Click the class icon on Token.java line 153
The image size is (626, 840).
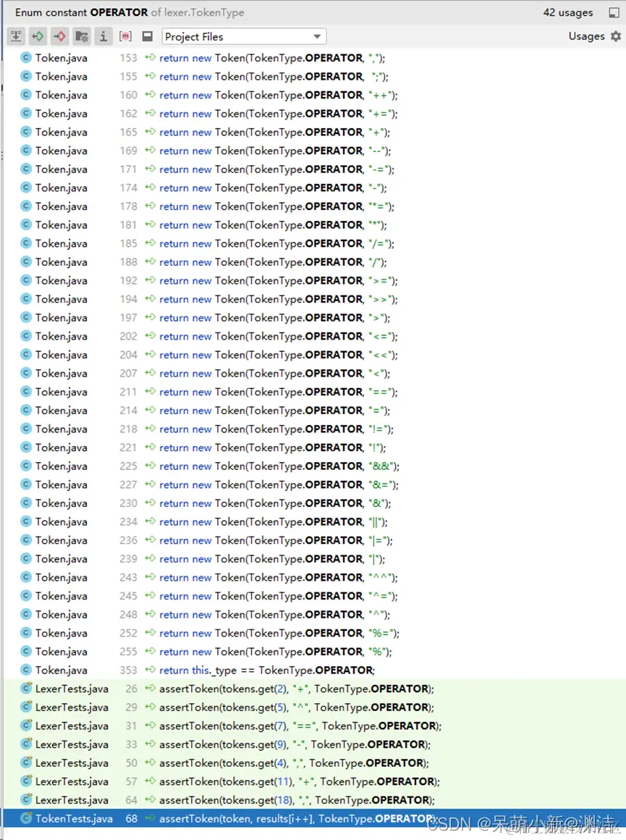click(26, 57)
